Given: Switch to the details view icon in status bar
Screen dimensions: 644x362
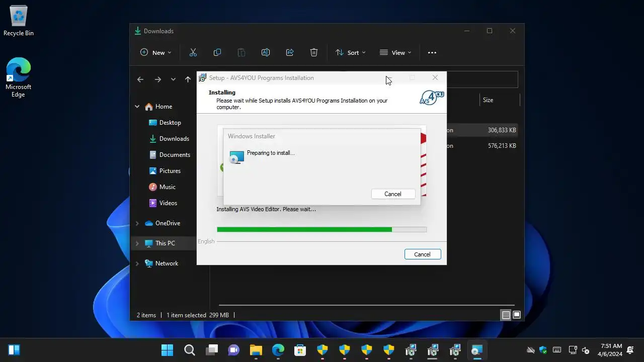Looking at the screenshot, I should tap(506, 315).
